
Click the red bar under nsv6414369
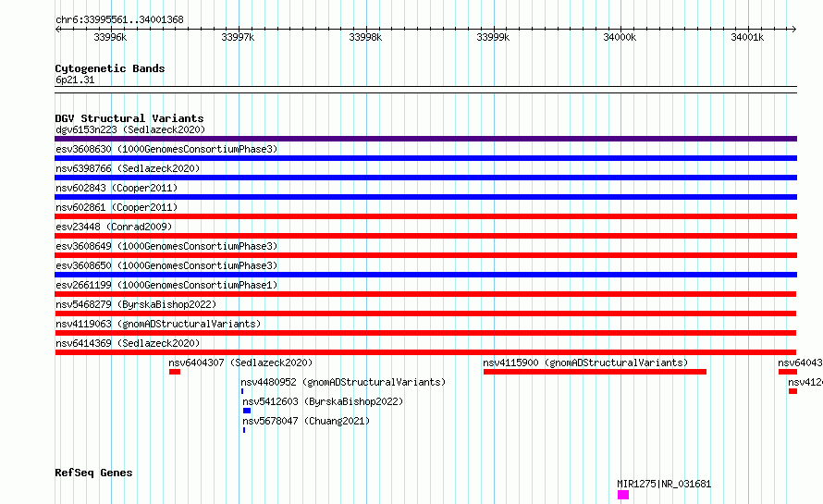pos(425,352)
